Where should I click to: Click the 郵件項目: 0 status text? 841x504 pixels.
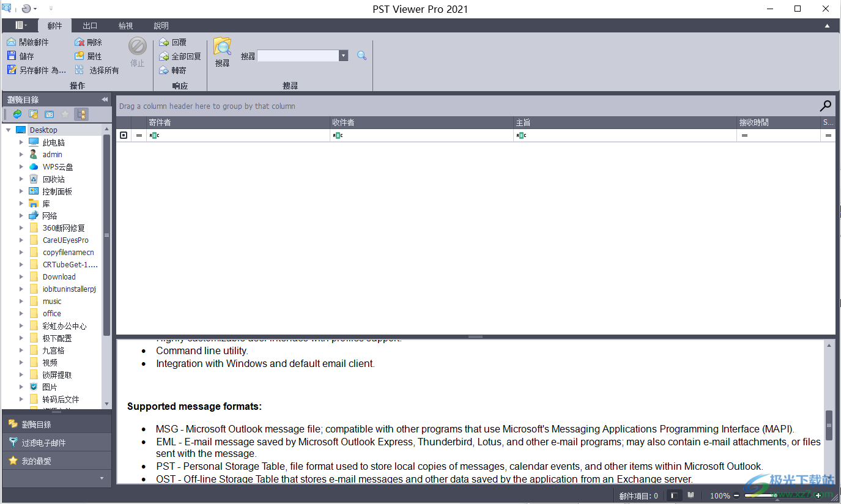click(639, 496)
